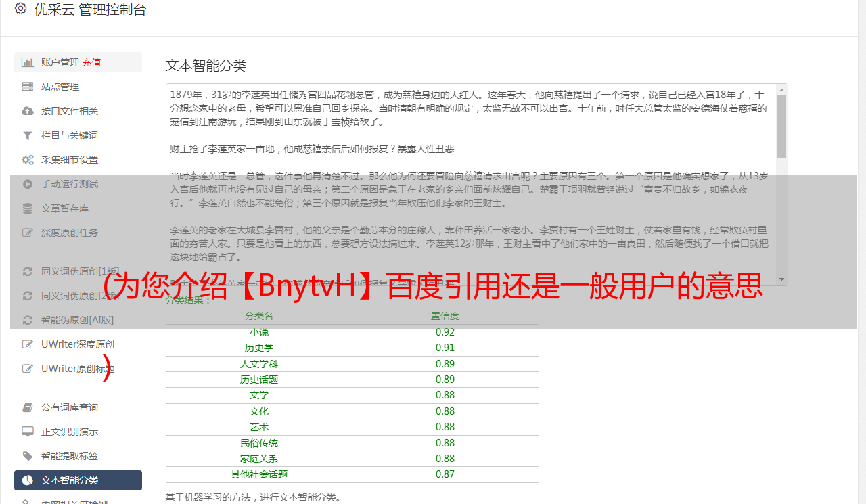Viewport: 866px width, 504px height.
Task: Click the gear icon beside 优采云 管理控制台
Action: coord(20,9)
